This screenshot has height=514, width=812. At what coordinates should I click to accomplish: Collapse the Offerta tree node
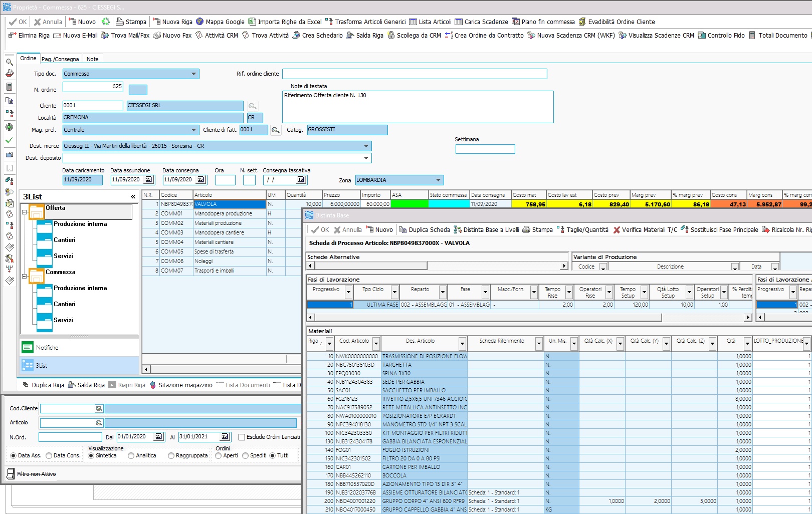24,212
